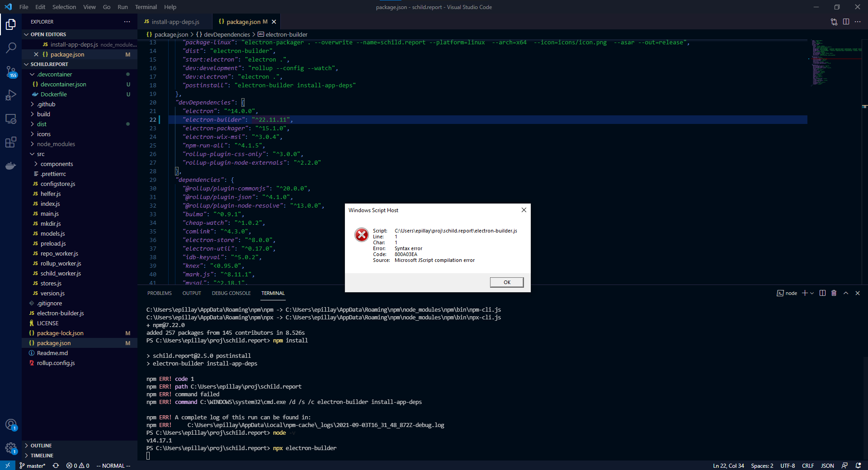Image resolution: width=868 pixels, height=470 pixels.
Task: Click devDependencies breadcrumb
Action: pyautogui.click(x=226, y=34)
